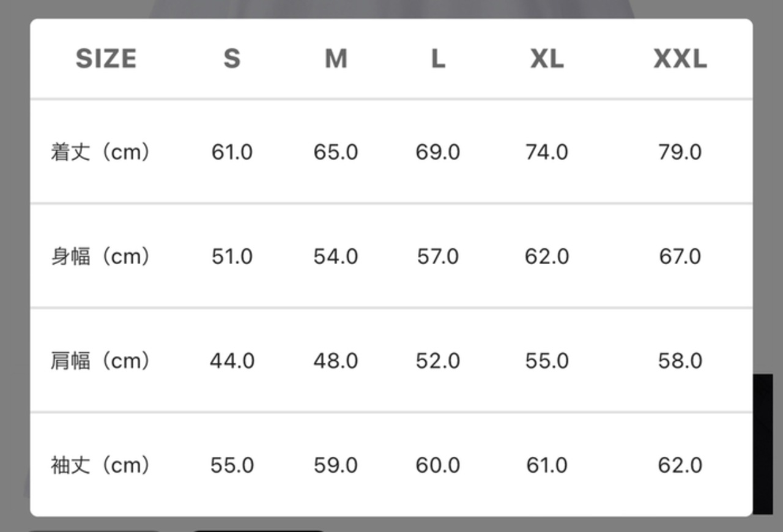Click the 肩幅 value 48.0 for size M
The width and height of the screenshot is (783, 532).
tap(336, 361)
